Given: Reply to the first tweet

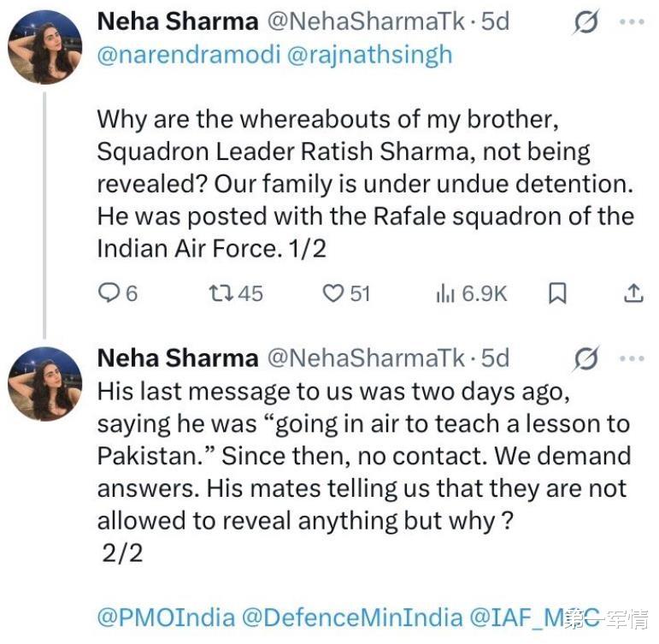Looking at the screenshot, I should [x=109, y=294].
